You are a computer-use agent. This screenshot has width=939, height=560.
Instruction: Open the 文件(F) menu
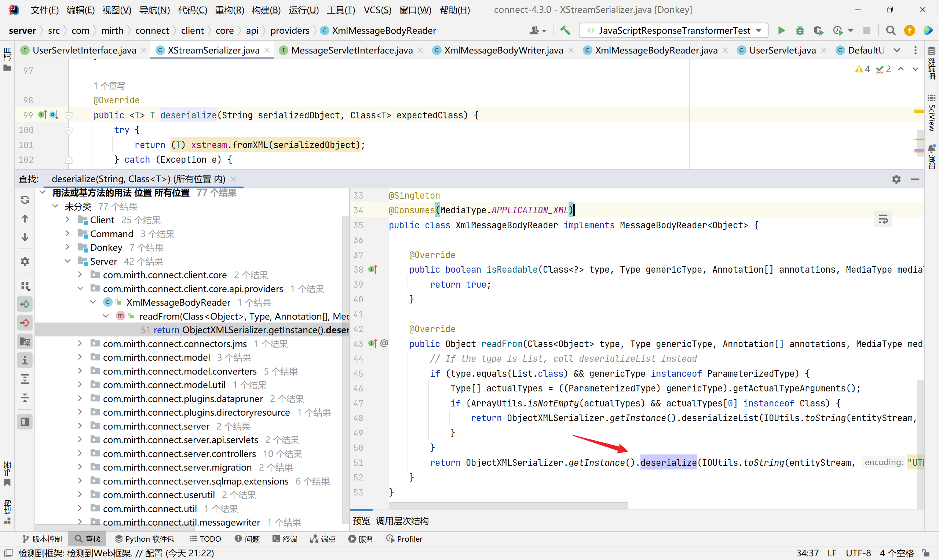tap(44, 10)
